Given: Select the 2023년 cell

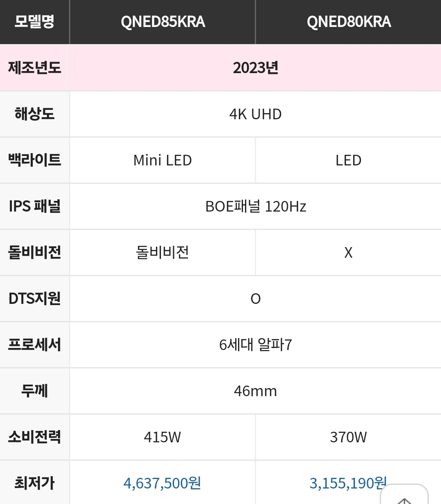Looking at the screenshot, I should coord(256,68).
